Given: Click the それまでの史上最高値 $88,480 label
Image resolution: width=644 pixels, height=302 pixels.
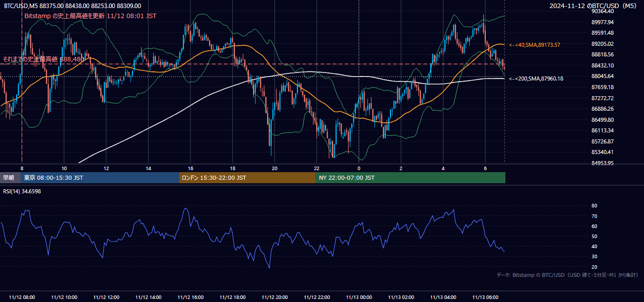Looking at the screenshot, I should 43,59.
